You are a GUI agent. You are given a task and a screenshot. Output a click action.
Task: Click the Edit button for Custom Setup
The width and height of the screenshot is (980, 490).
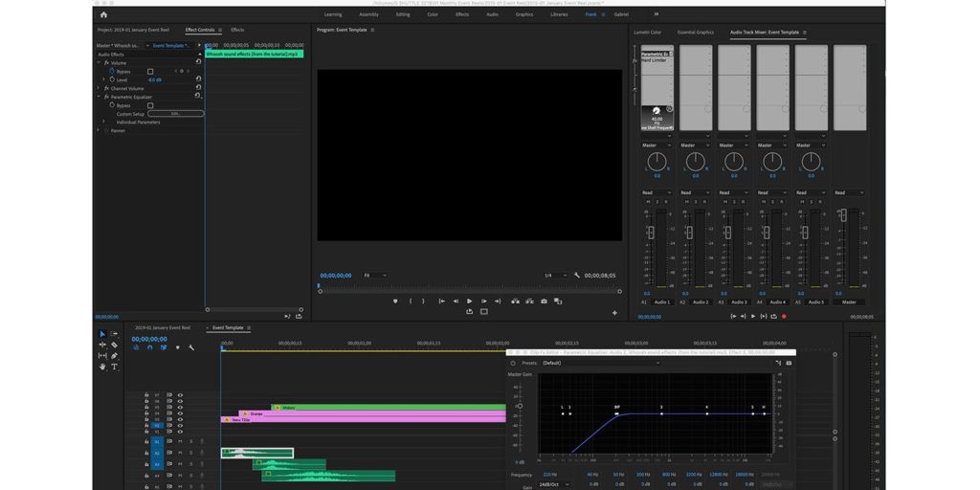(175, 114)
